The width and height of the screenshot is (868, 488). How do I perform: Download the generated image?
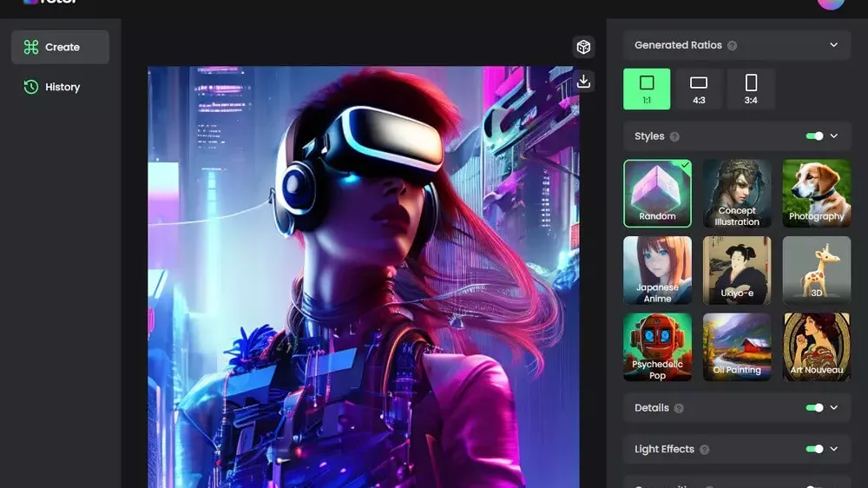(583, 82)
